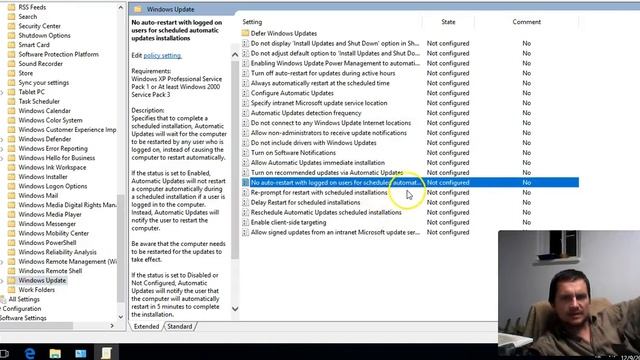Click icon of Turn off auto-restart during active hours
Screen dimensions: 640x360
[245, 73]
